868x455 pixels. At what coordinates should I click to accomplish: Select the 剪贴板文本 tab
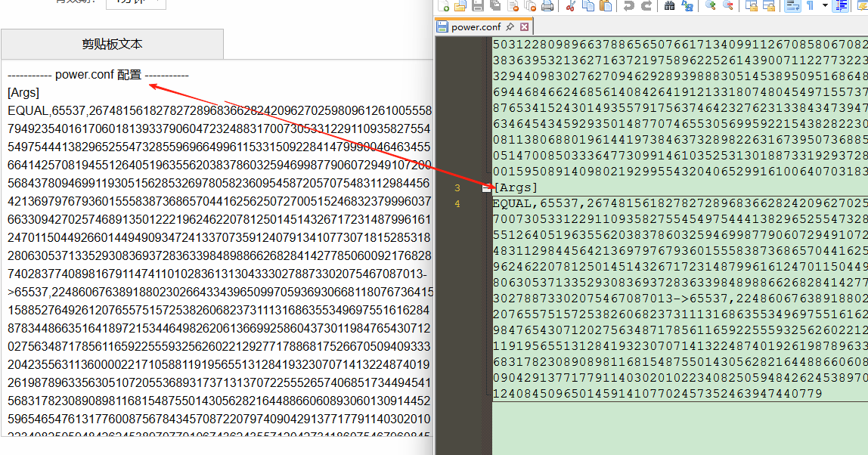tap(113, 45)
